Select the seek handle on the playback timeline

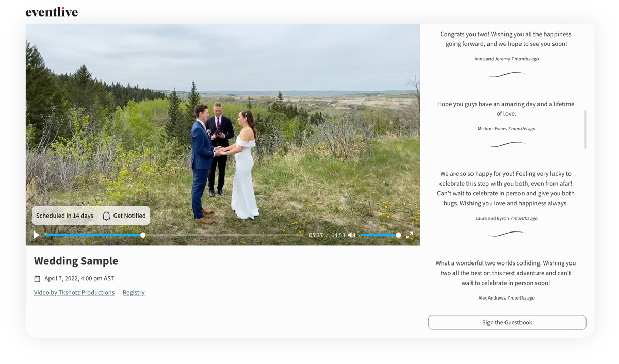143,235
